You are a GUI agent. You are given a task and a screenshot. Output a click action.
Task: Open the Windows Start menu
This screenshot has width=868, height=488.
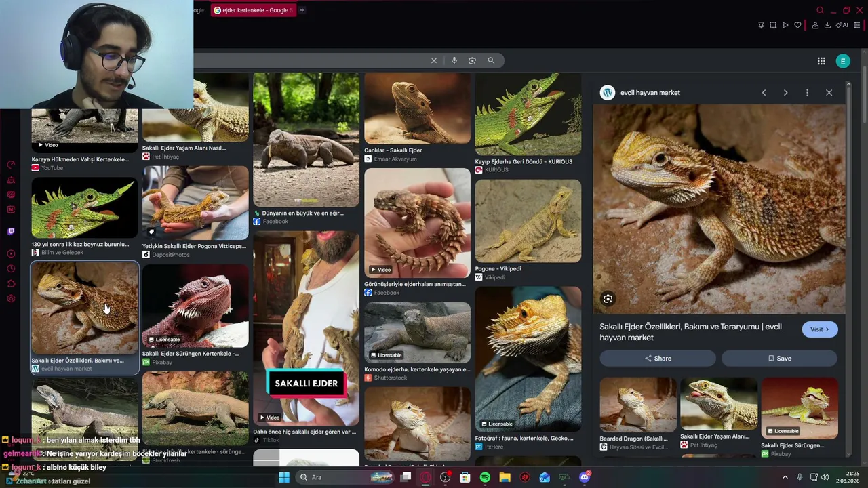(x=284, y=477)
